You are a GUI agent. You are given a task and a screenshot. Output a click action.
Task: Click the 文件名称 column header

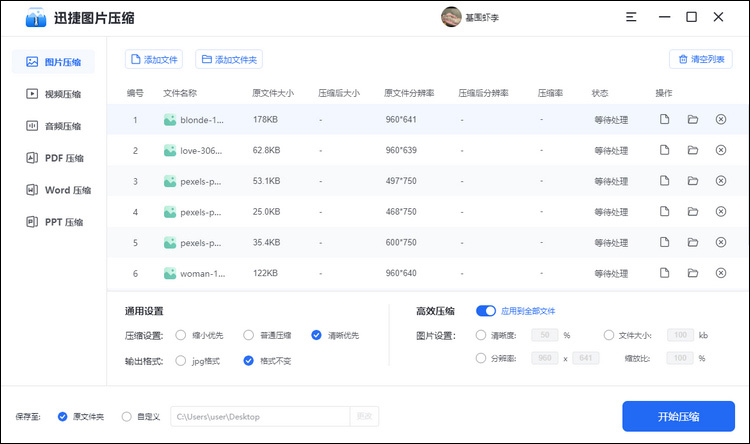coord(180,93)
